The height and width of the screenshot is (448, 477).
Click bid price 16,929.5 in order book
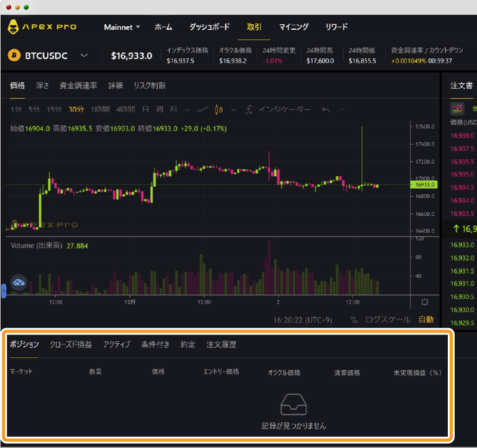coord(462,323)
